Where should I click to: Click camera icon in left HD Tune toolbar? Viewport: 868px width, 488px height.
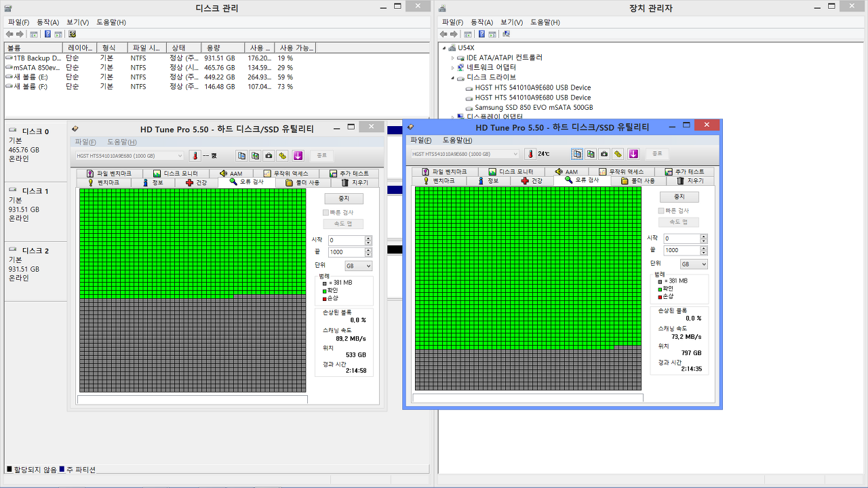[x=269, y=155]
